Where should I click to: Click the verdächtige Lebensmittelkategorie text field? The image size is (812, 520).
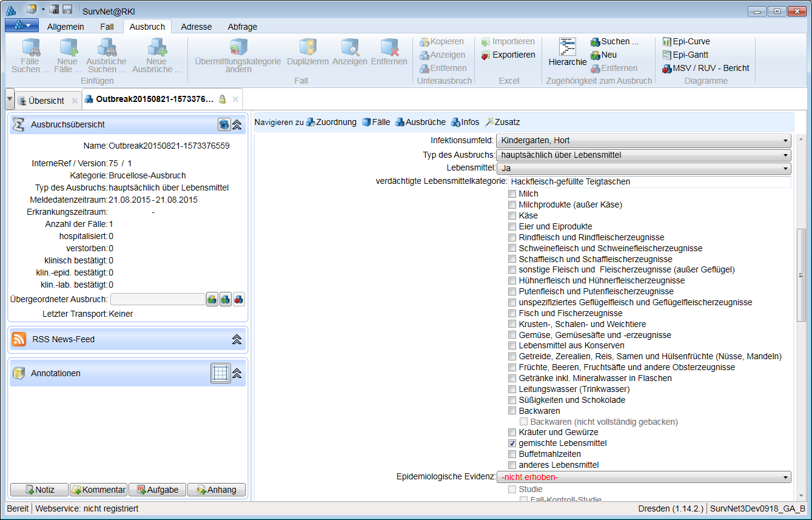[649, 181]
